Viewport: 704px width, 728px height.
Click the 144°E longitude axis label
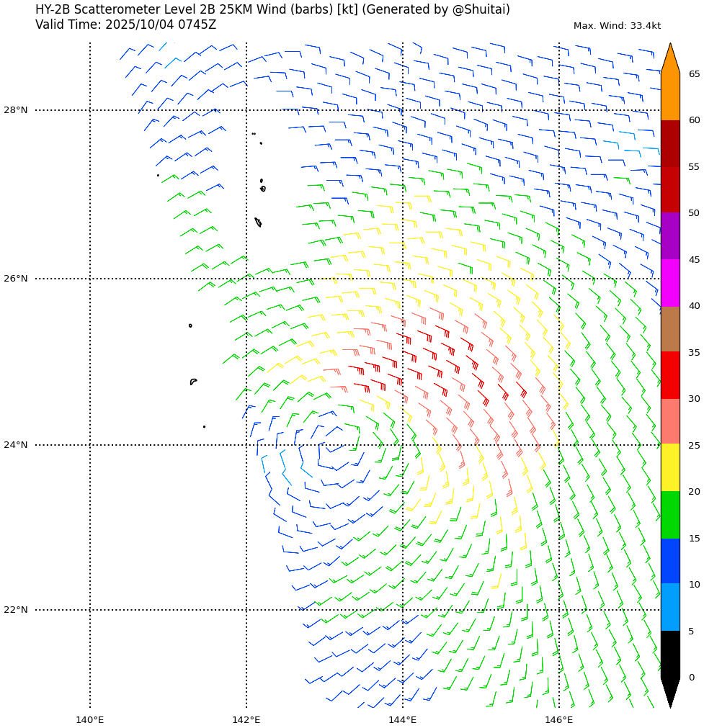pyautogui.click(x=403, y=719)
